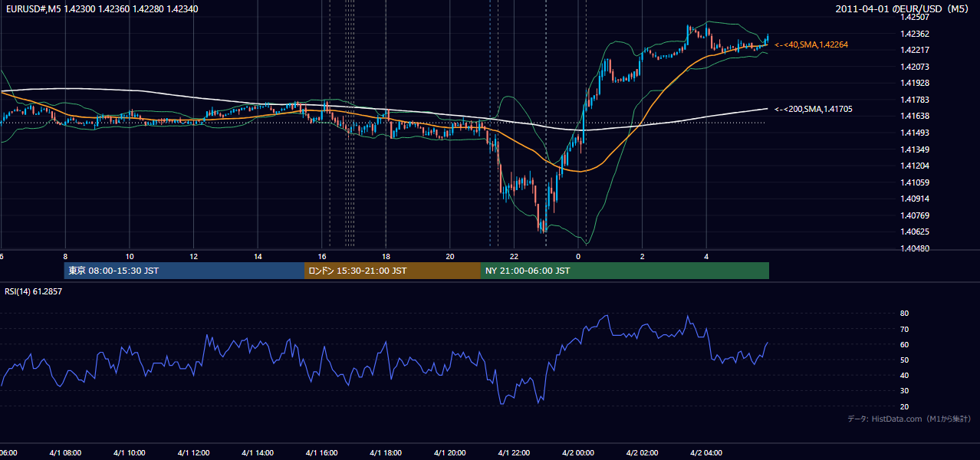Click the 4/1 10:00 date label
The image size is (980, 460).
point(130,453)
